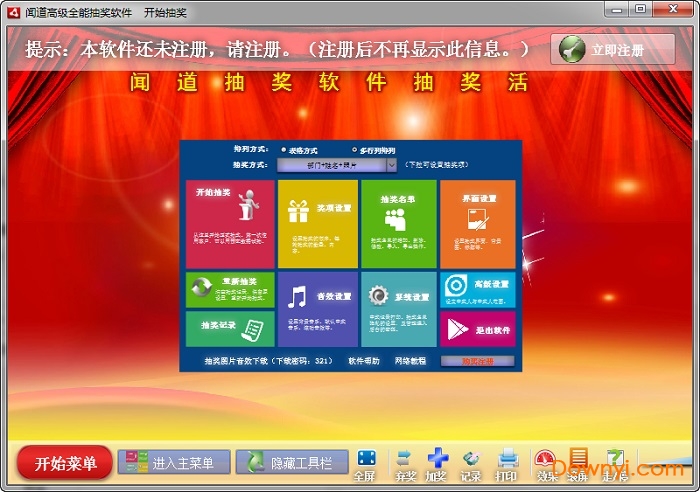The image size is (700, 492).
Task: Click the 滚屏 scroll icon
Action: [x=578, y=465]
